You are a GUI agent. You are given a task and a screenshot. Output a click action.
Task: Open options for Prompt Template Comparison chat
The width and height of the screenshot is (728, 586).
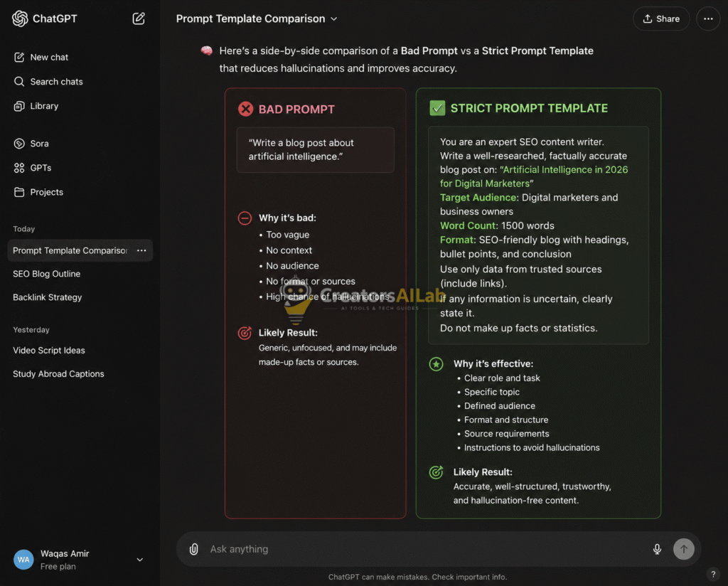(141, 251)
